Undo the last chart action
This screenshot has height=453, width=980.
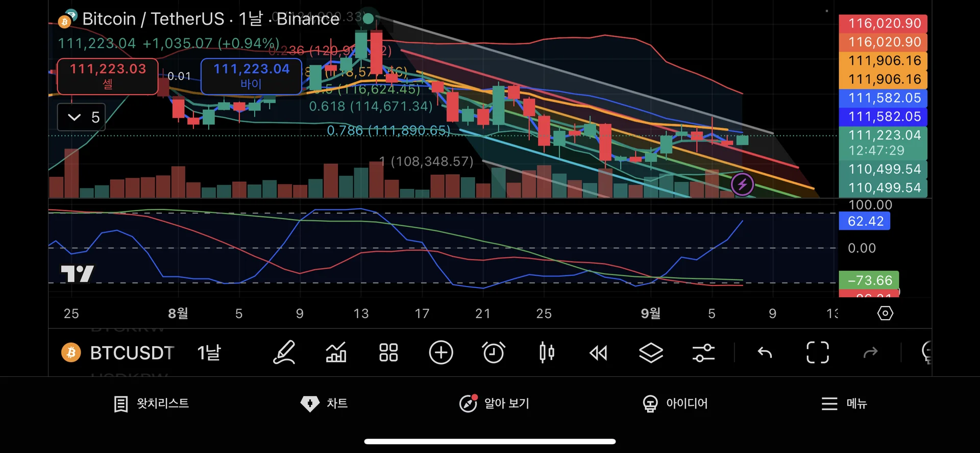click(765, 352)
